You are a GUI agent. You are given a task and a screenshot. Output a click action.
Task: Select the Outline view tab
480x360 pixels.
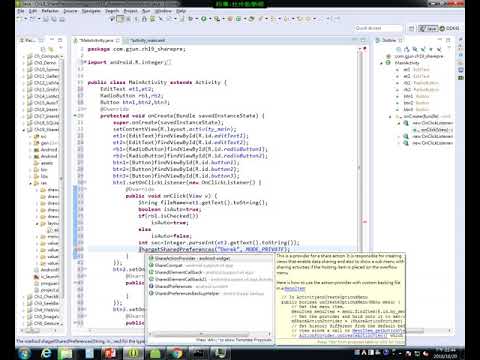(x=388, y=40)
